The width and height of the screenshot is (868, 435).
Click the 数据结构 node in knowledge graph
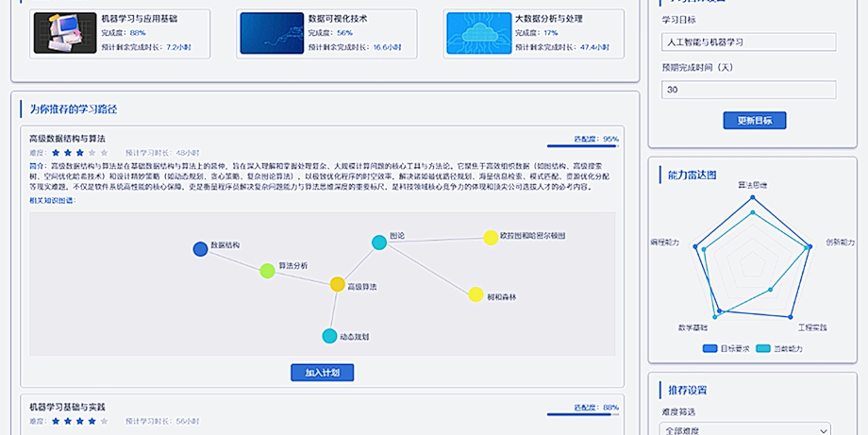(x=200, y=249)
